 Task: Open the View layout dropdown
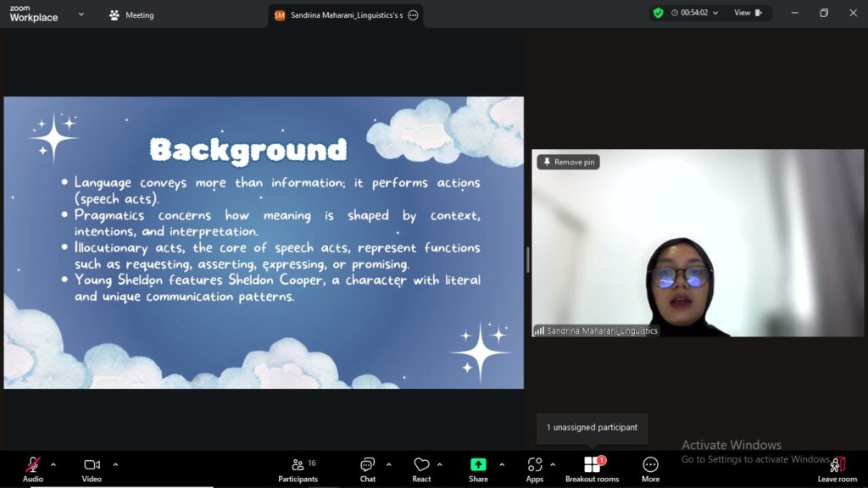pos(748,13)
